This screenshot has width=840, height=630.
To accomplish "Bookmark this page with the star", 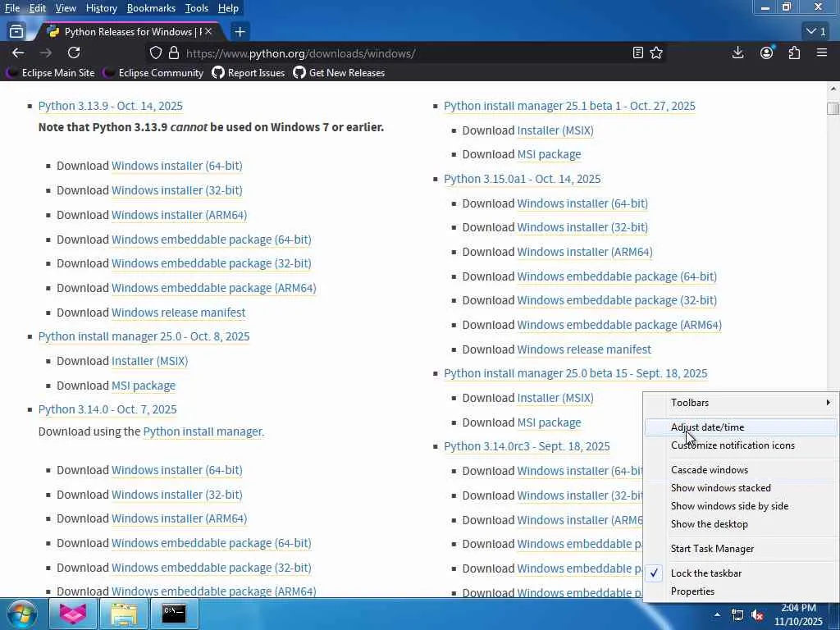I will pos(656,52).
